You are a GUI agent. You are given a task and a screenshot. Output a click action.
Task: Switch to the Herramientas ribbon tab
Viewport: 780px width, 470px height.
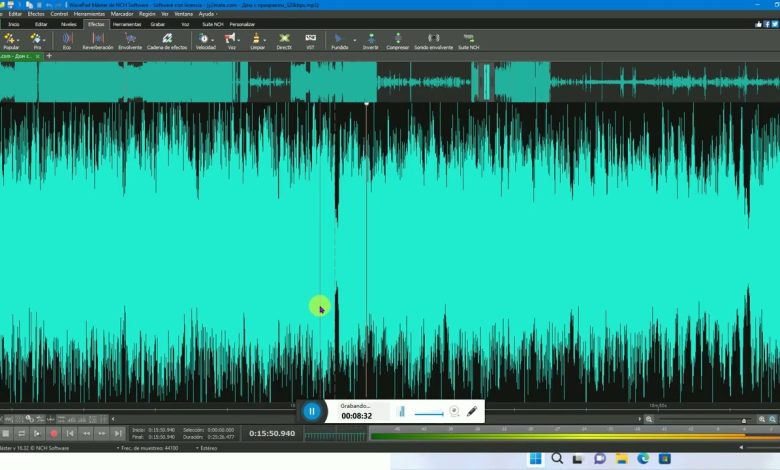click(127, 23)
